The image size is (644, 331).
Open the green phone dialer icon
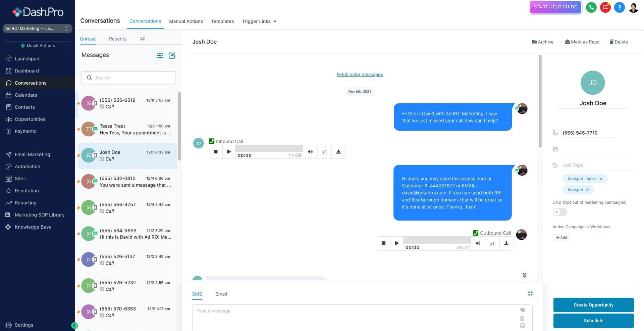tap(591, 7)
